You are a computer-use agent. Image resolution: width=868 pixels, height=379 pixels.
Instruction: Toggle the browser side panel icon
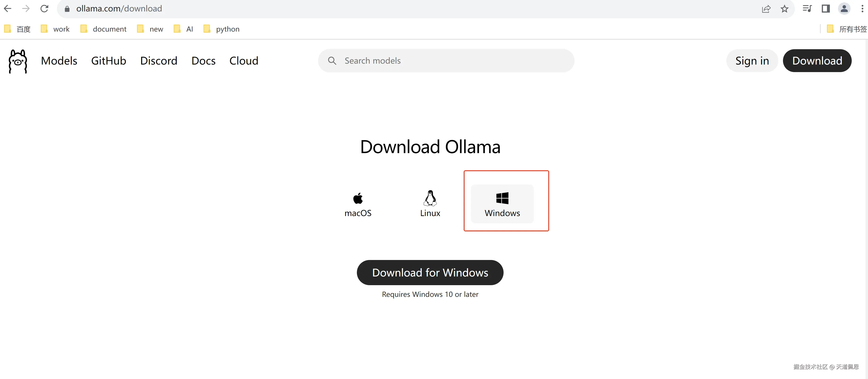[x=826, y=8]
